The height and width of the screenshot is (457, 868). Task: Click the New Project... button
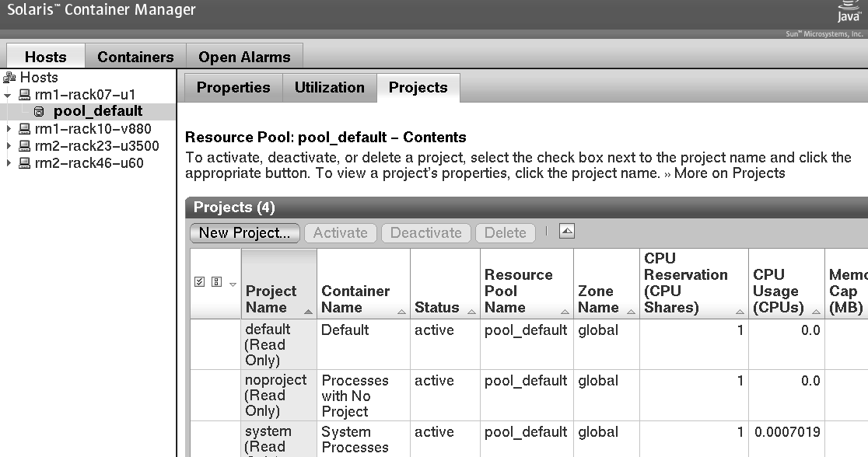click(245, 233)
